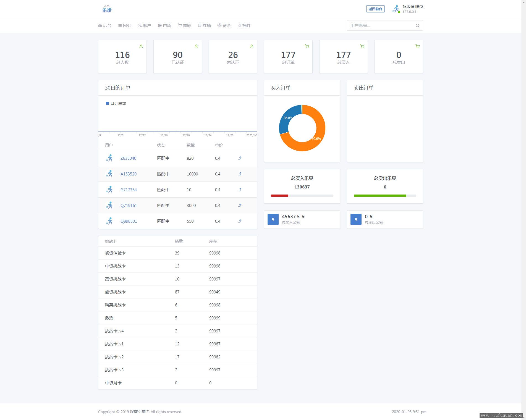Image resolution: width=526 pixels, height=420 pixels.
Task: Expand the 市场 menu
Action: coord(164,26)
